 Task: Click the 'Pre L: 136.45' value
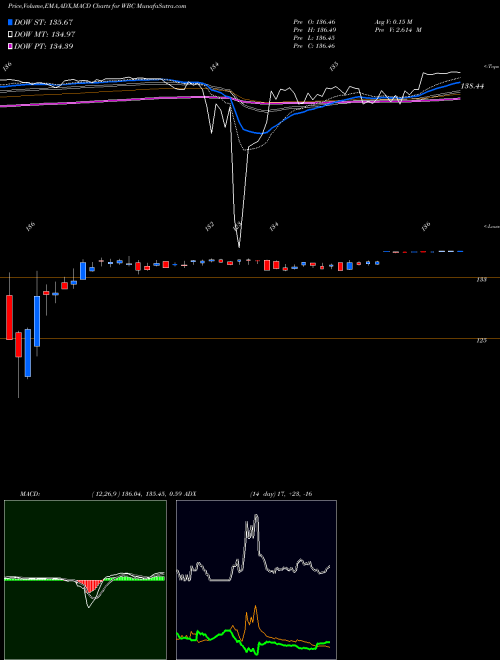pyautogui.click(x=314, y=38)
